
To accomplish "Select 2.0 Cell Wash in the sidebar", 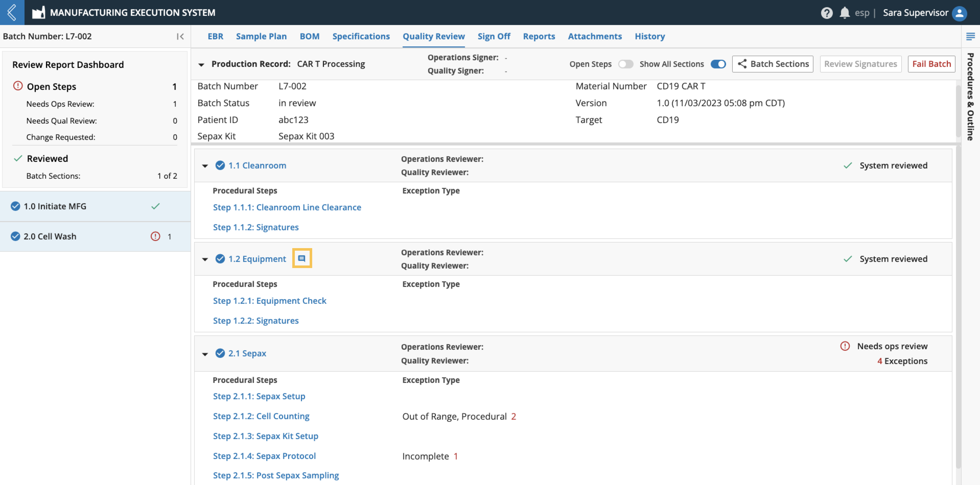I will [x=95, y=236].
